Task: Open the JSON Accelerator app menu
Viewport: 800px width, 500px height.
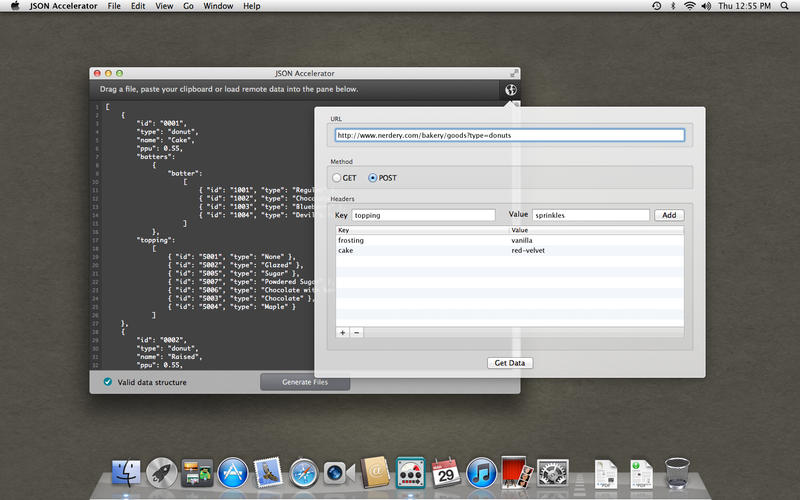Action: (x=63, y=6)
